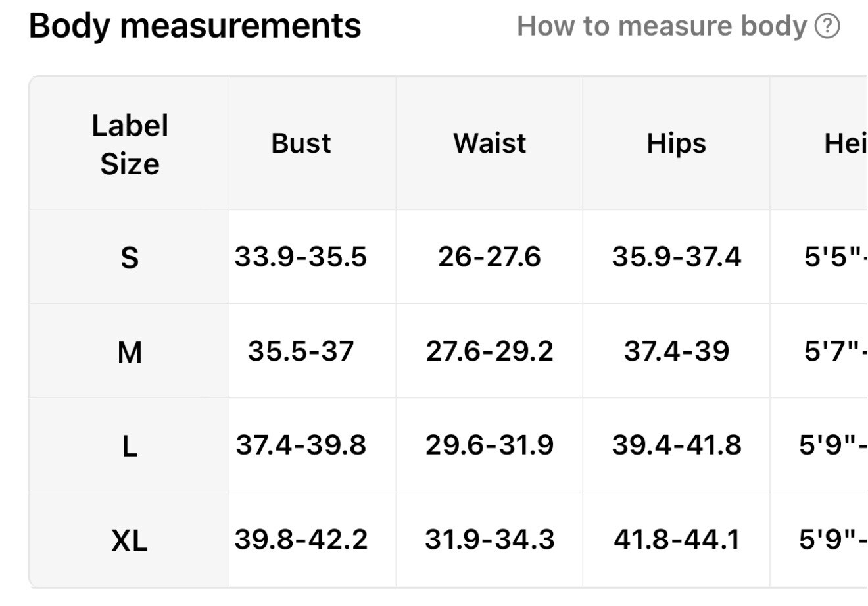Select the S size row label
The width and height of the screenshot is (868, 606).
[130, 257]
